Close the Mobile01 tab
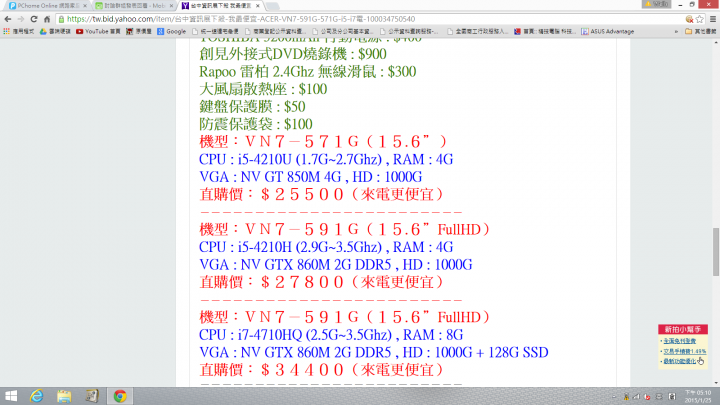Viewport: 720px width, 405px height. point(171,6)
